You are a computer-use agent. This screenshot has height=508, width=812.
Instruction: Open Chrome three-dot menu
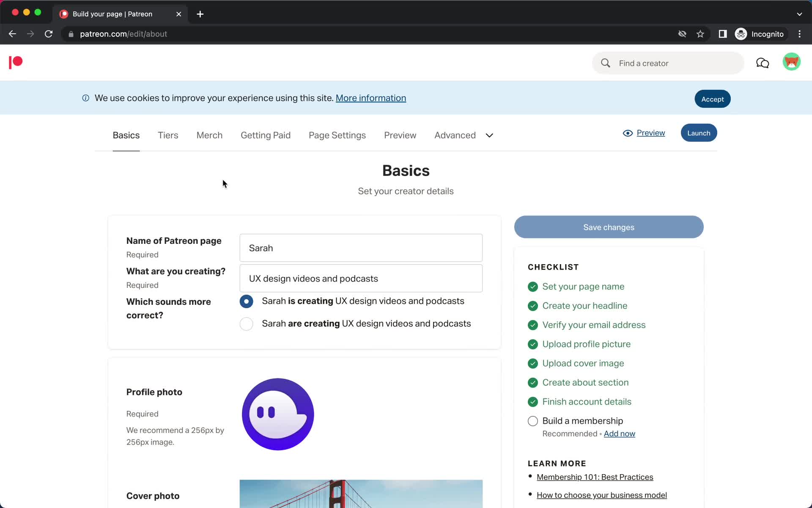coord(799,34)
